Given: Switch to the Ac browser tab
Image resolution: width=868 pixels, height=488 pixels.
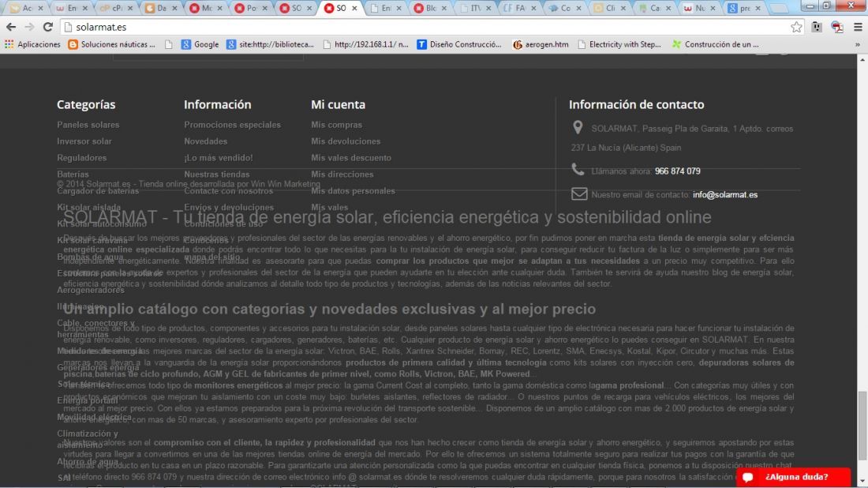Looking at the screenshot, I should point(27,9).
